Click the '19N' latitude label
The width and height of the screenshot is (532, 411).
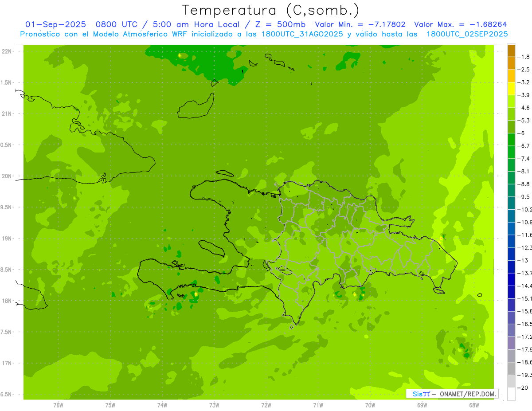coord(6,239)
